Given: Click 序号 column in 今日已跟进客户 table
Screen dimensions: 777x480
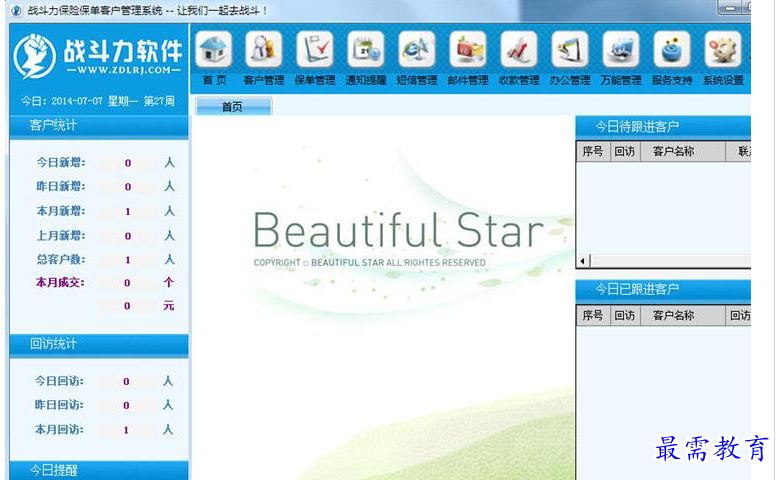Looking at the screenshot, I should [x=593, y=316].
